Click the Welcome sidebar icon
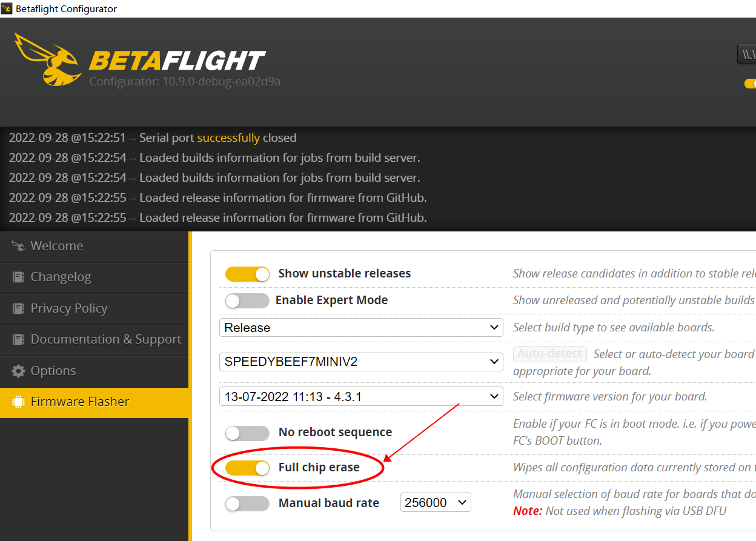Image resolution: width=756 pixels, height=541 pixels. point(18,246)
